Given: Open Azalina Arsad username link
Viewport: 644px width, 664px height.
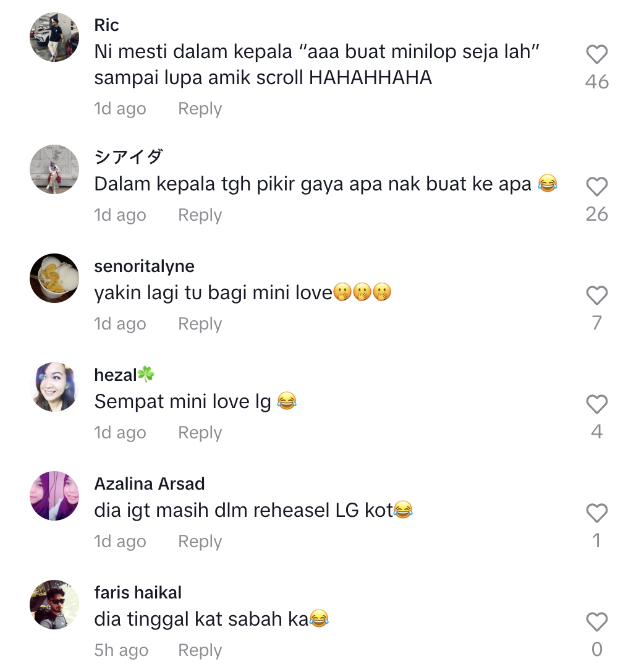Looking at the screenshot, I should point(150,483).
